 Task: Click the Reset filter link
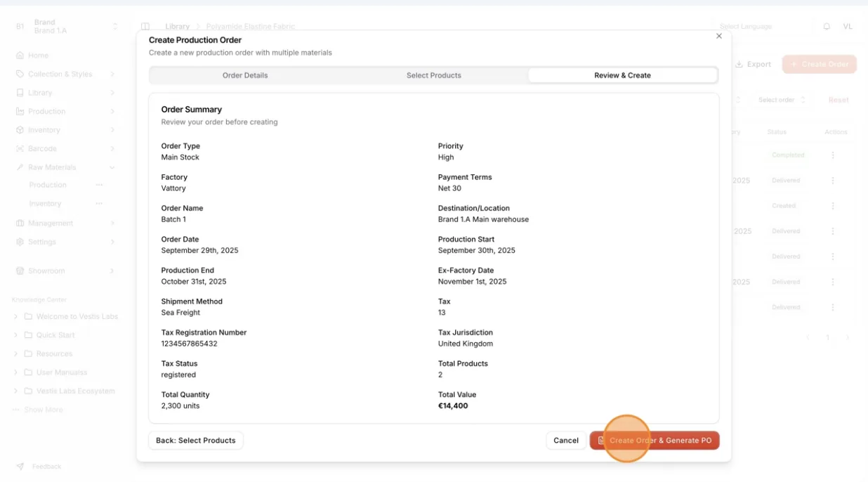(839, 100)
